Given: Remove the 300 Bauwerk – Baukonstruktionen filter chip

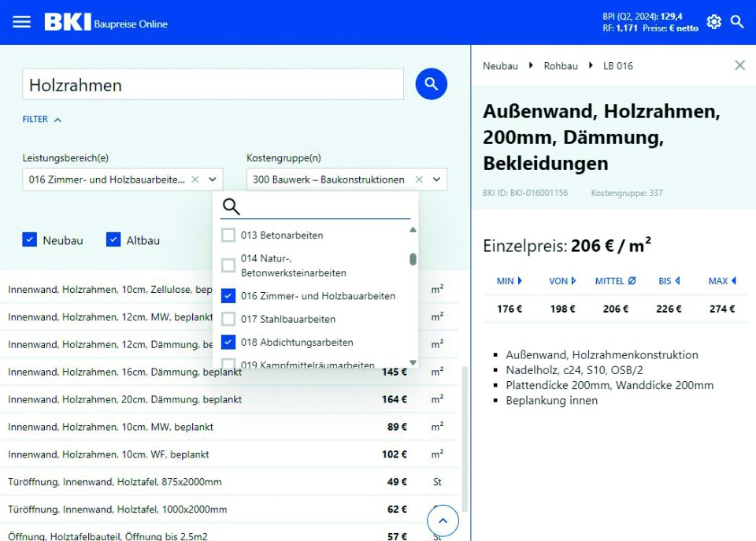Looking at the screenshot, I should click(x=418, y=179).
